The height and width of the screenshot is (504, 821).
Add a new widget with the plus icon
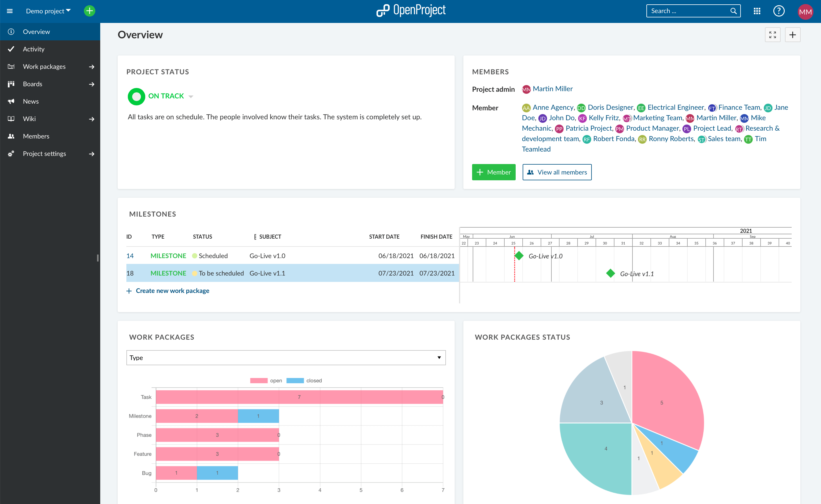pyautogui.click(x=793, y=34)
